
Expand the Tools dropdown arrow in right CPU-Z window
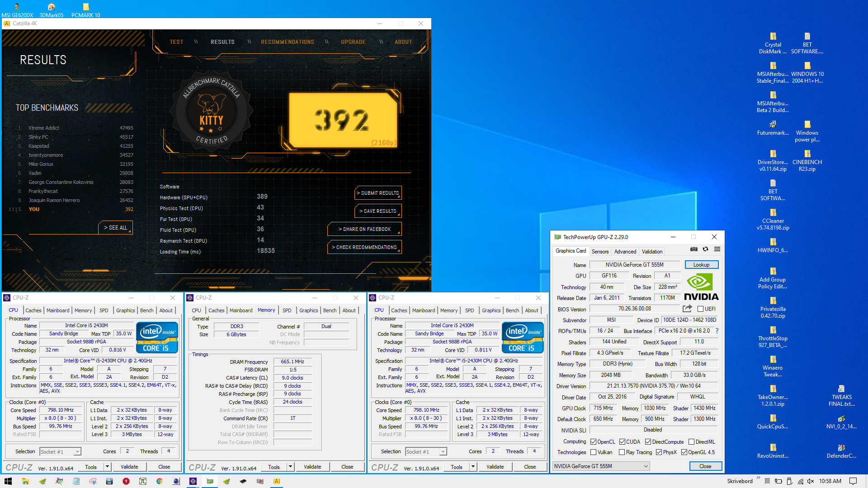tap(473, 467)
